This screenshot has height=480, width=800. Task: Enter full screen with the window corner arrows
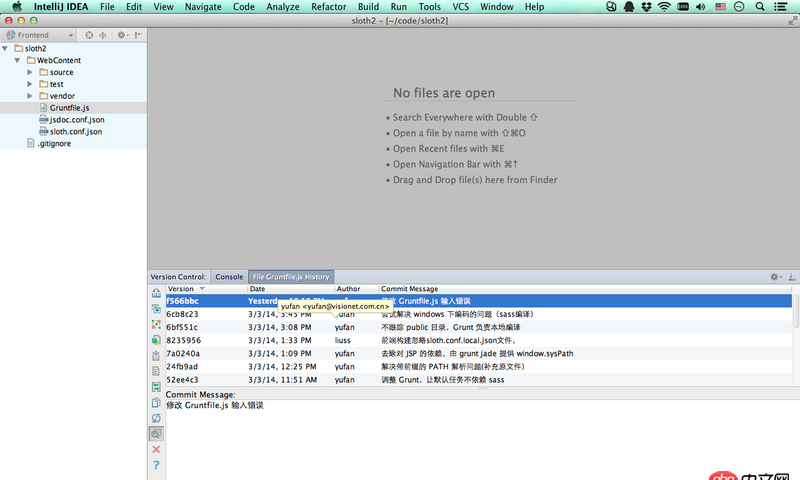(792, 20)
